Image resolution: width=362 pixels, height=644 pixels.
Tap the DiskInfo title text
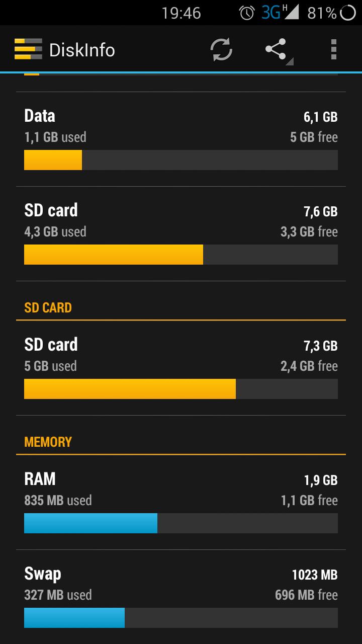82,50
